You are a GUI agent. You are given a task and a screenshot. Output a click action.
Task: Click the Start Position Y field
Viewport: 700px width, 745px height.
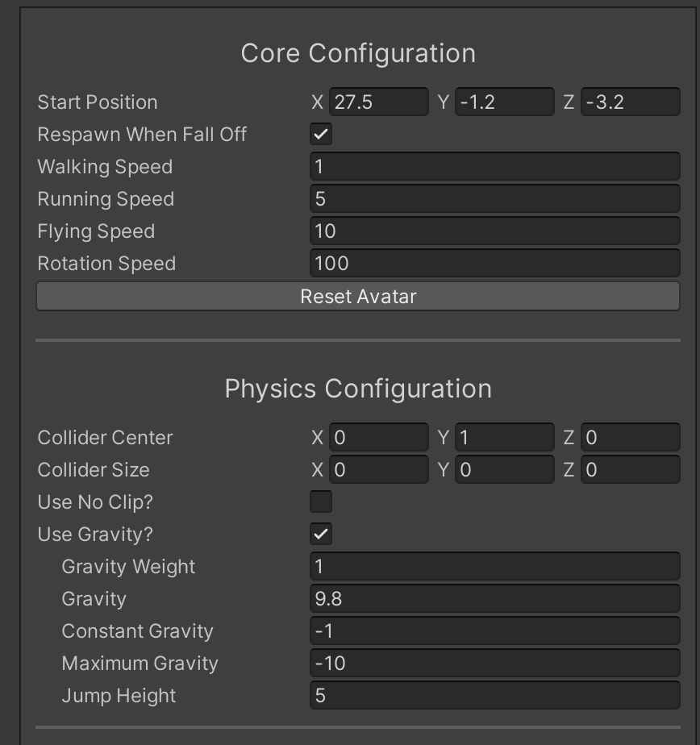click(x=504, y=102)
